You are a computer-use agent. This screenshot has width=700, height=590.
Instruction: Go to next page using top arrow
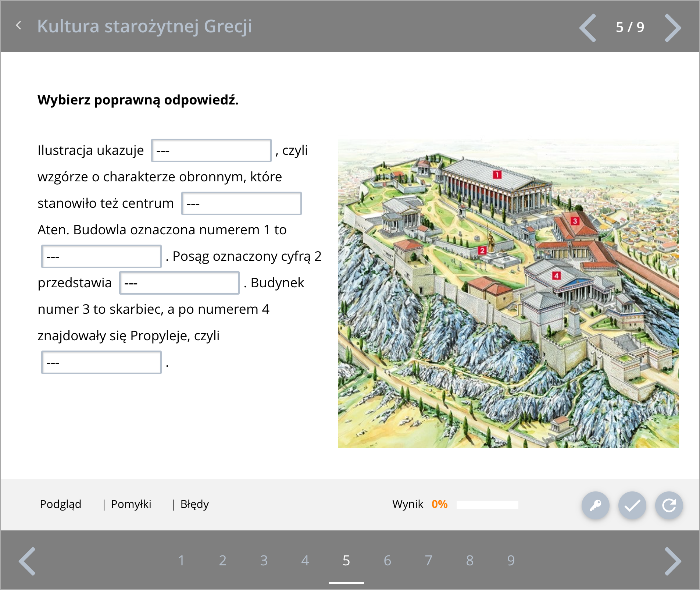point(673,28)
